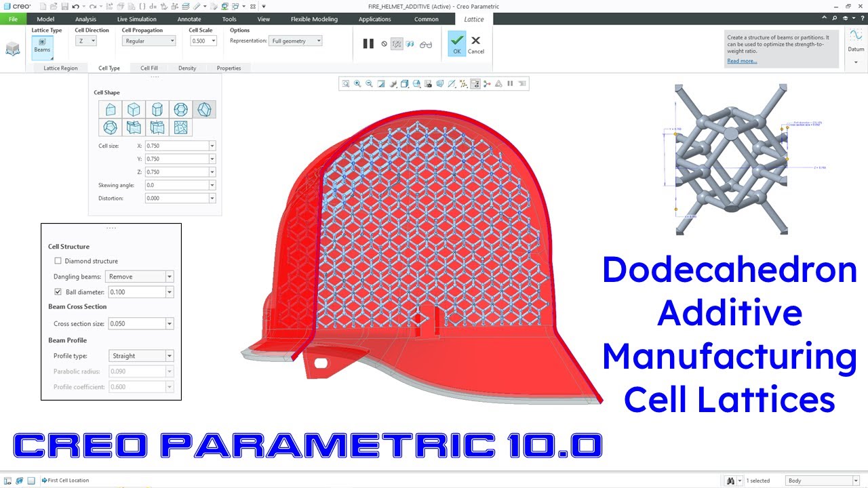Toggle the Annotation Display icon
868x488 pixels.
click(475, 84)
